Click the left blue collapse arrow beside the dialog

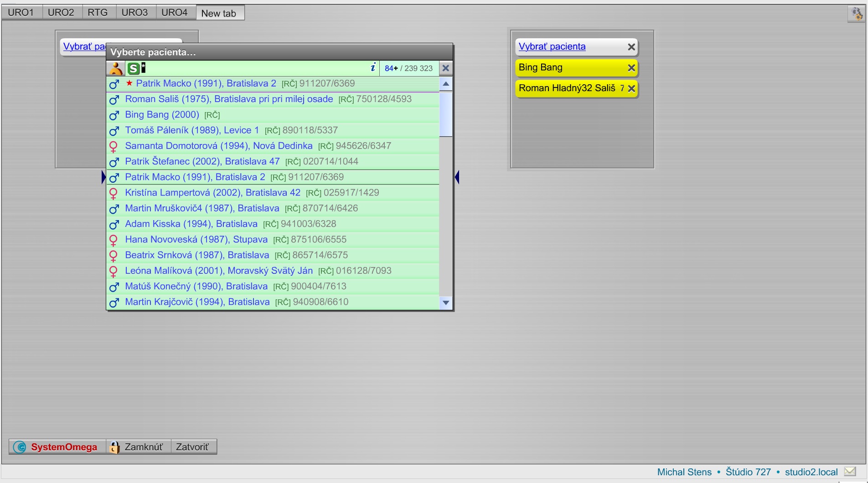tap(104, 177)
